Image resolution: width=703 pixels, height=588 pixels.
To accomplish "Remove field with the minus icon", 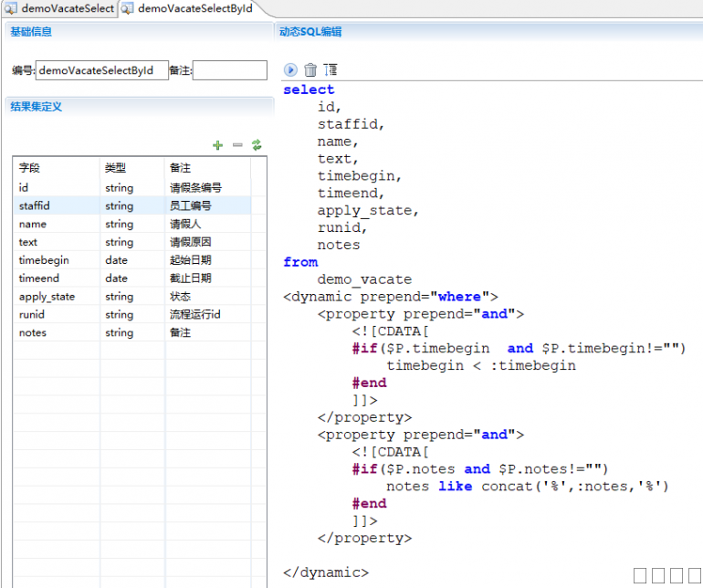I will tap(237, 145).
